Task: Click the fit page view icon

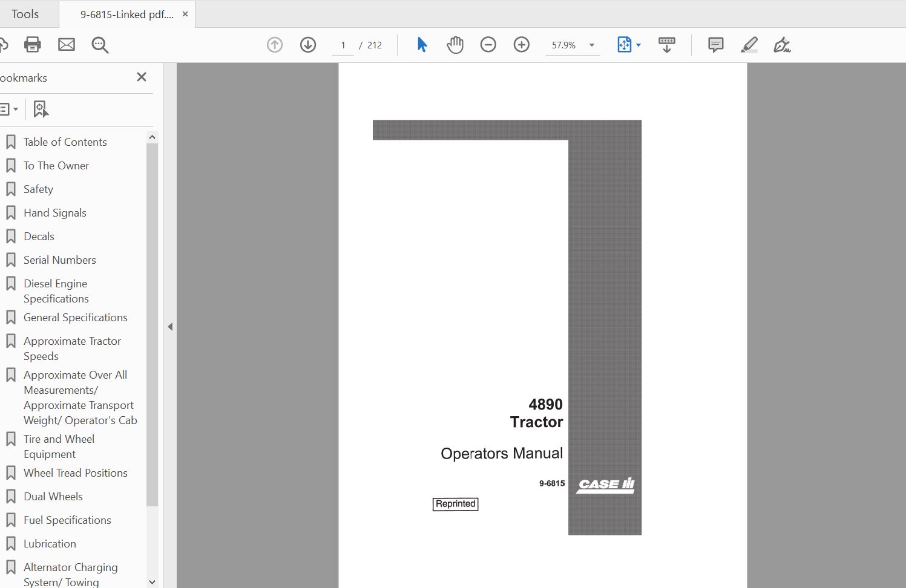Action: coord(624,45)
